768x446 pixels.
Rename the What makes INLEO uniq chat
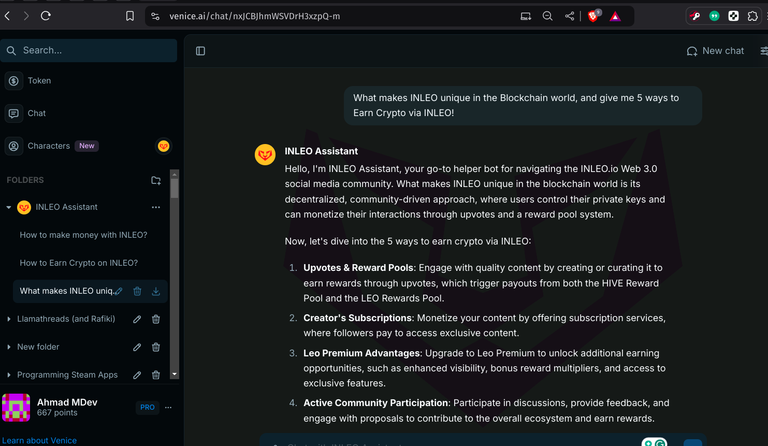119,291
